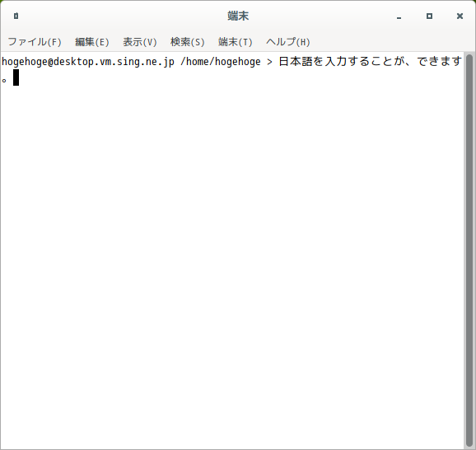This screenshot has height=450, width=476.
Task: Open the 端末(T) menu
Action: click(x=235, y=42)
